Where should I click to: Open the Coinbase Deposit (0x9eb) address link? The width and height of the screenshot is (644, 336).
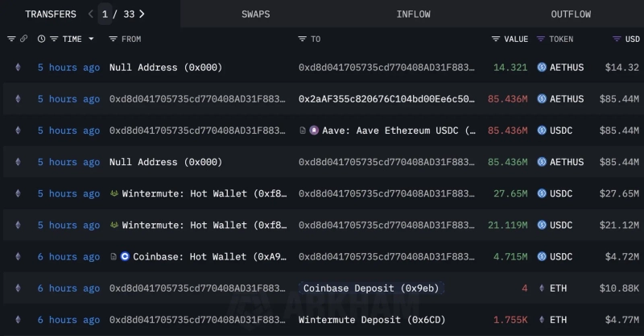click(371, 288)
